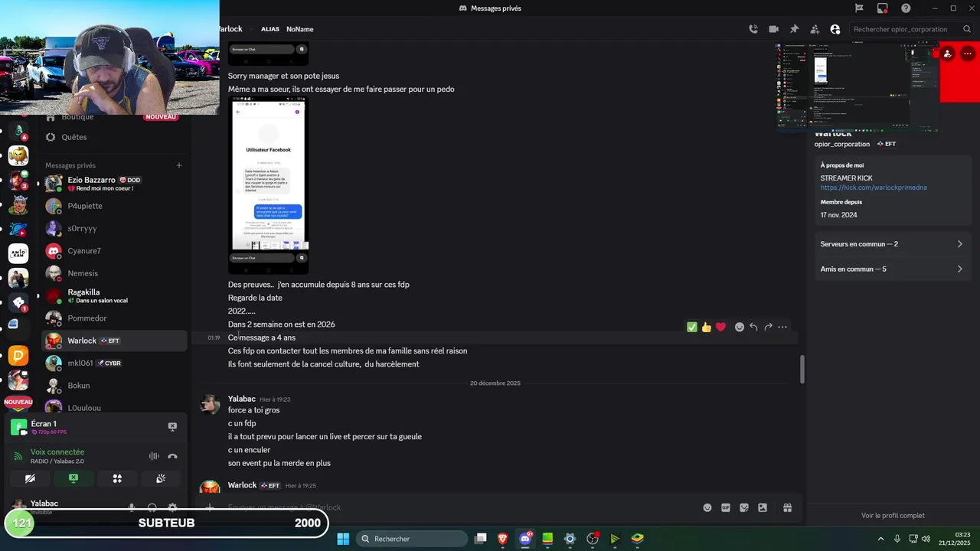Click the taskbar Rechercher search box
The height and width of the screenshot is (551, 980).
412,539
